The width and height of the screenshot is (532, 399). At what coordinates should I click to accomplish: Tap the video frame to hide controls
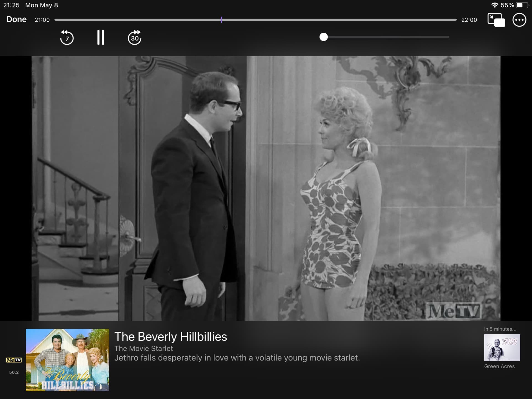point(266,188)
